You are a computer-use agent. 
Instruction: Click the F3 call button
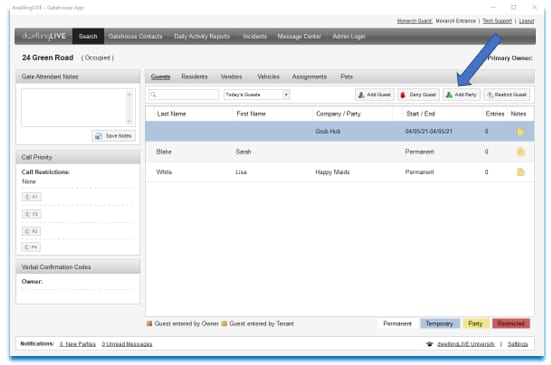coord(31,231)
